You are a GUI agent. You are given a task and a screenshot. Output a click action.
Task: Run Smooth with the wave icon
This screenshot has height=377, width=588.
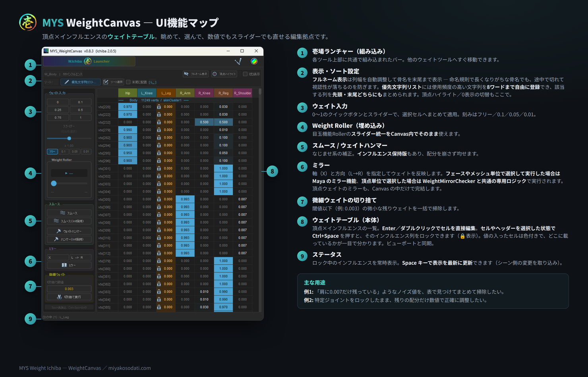point(69,213)
